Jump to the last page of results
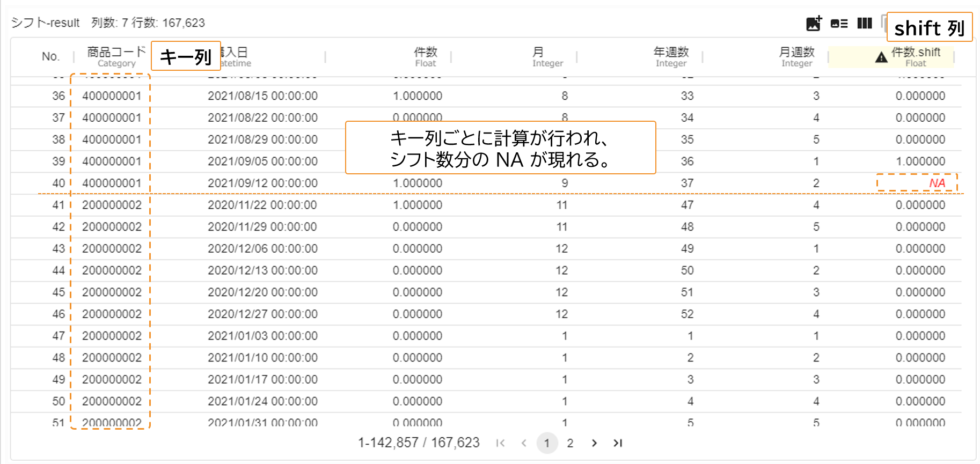Screen dimensions: 980x464 pos(618,443)
